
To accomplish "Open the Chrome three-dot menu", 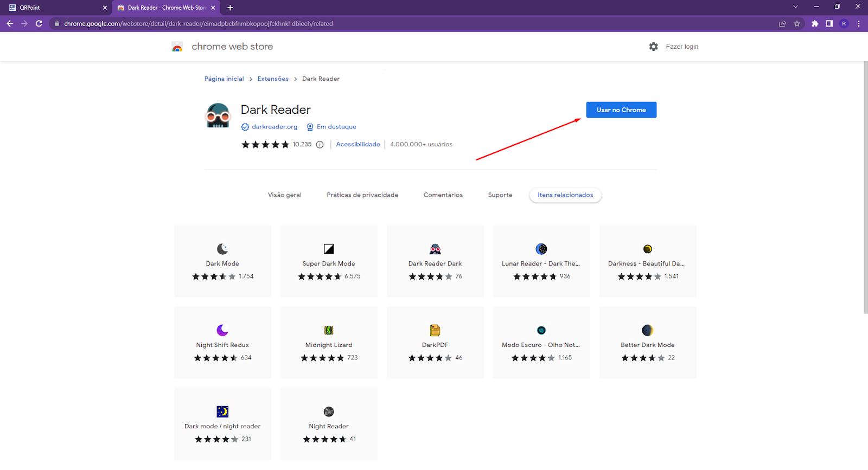I will (x=858, y=23).
